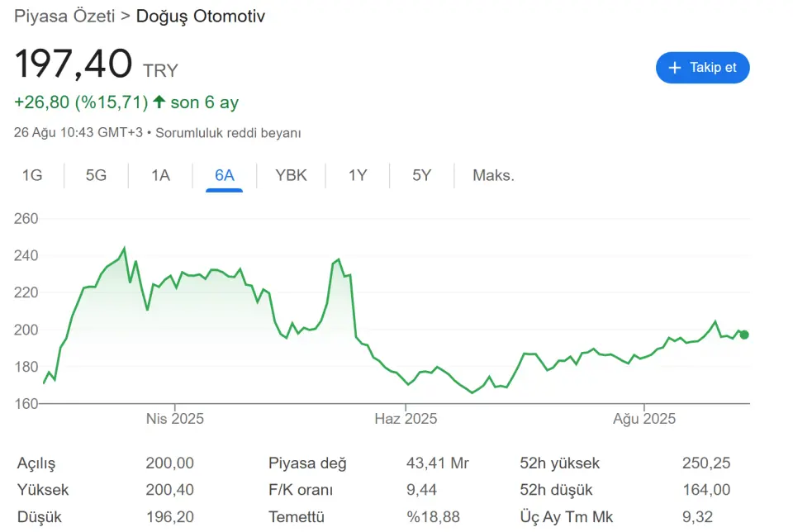The height and width of the screenshot is (532, 793).
Task: Click the Haz 2025 axis label
Action: [x=405, y=419]
